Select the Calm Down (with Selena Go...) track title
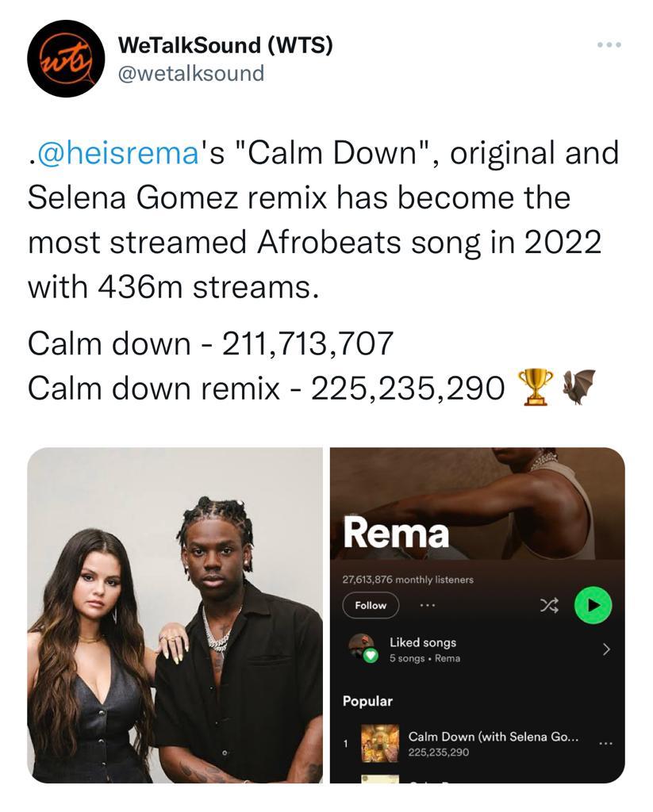The image size is (653, 812). 493,737
